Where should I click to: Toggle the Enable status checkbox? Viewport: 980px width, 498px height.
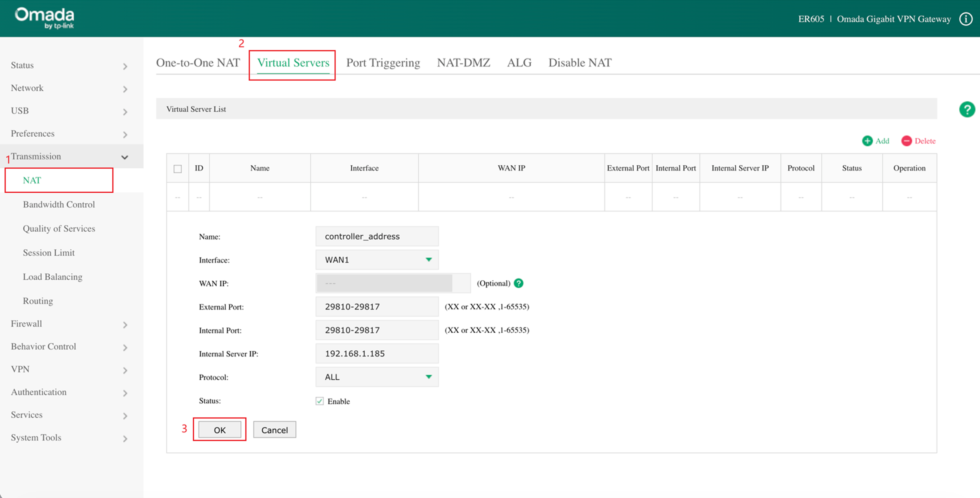pyautogui.click(x=320, y=401)
